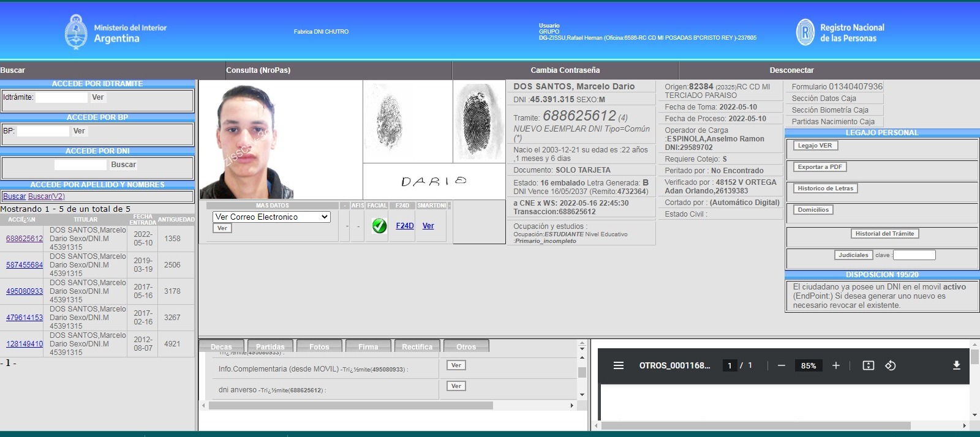Viewport: 980px width, 437px height.
Task: Click the Registro Nacional de las Personas logo
Action: click(840, 32)
